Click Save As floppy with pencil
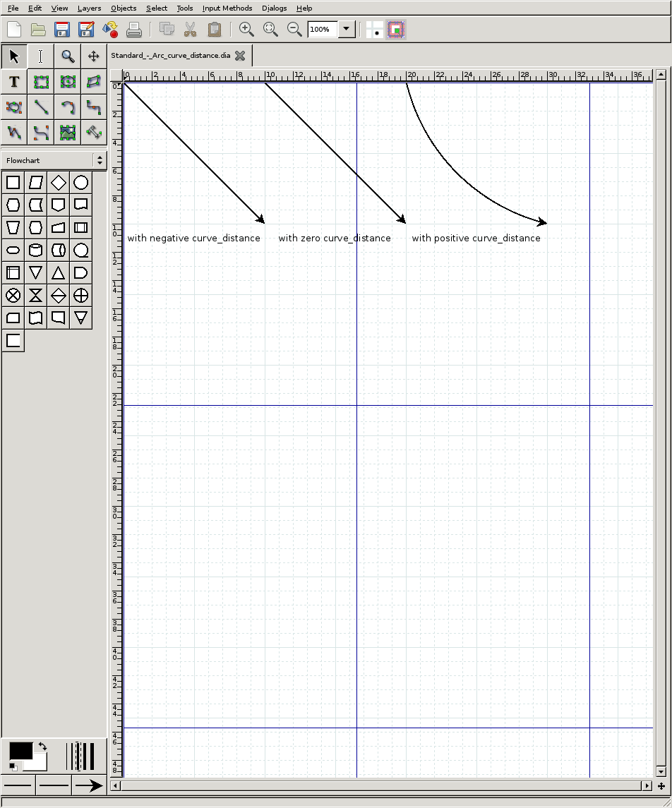 pos(86,30)
